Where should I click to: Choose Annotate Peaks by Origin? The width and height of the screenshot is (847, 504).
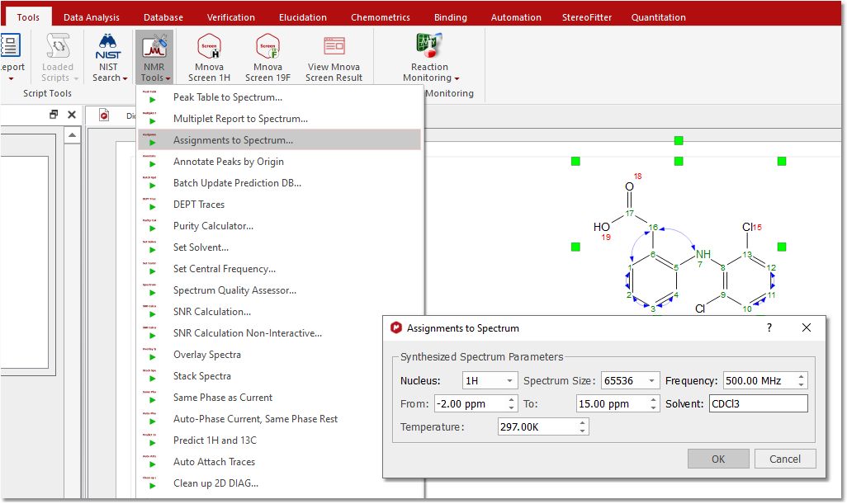pos(279,162)
